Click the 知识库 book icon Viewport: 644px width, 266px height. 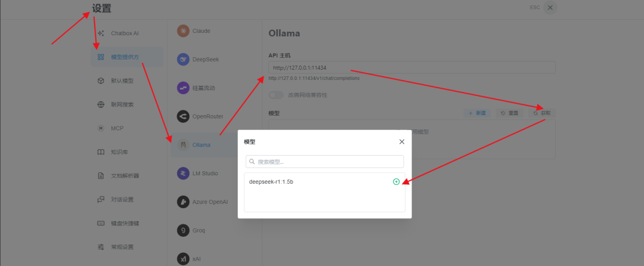(101, 152)
